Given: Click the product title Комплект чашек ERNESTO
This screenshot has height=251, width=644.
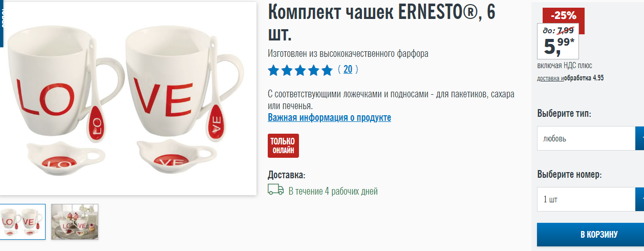Looking at the screenshot, I should pyautogui.click(x=381, y=23).
